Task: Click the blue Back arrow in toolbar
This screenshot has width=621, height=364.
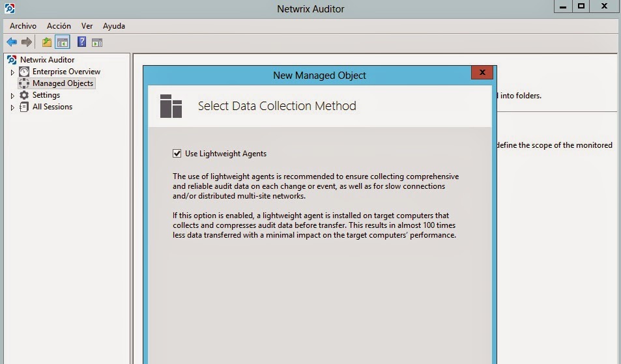Action: pyautogui.click(x=12, y=42)
